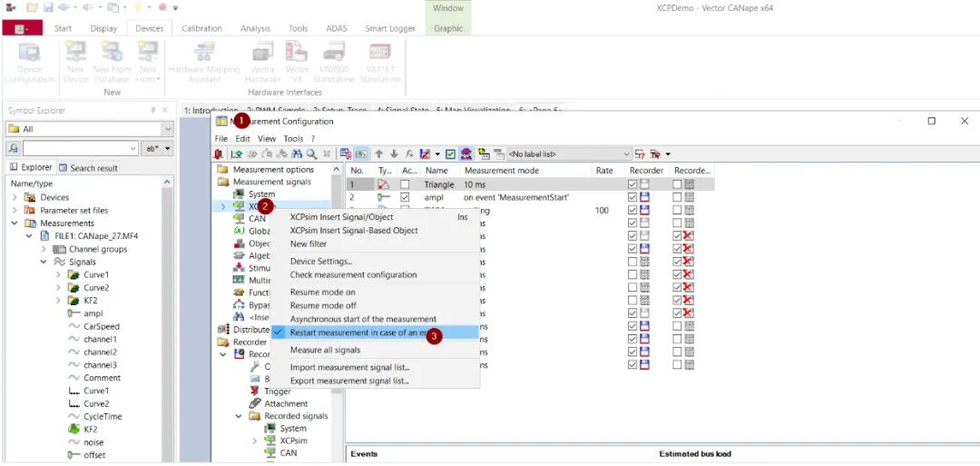Toggle Recorder checkbox in Triangle row

click(632, 184)
